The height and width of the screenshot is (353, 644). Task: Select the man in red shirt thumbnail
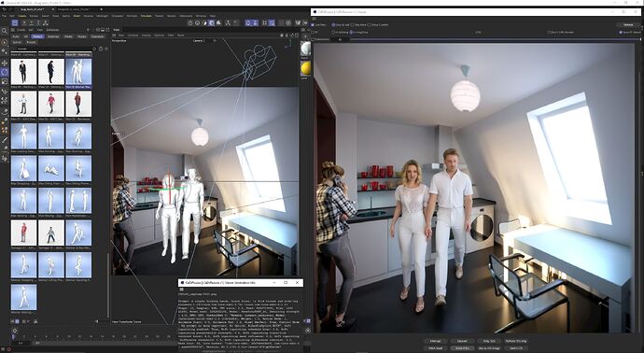click(x=51, y=104)
